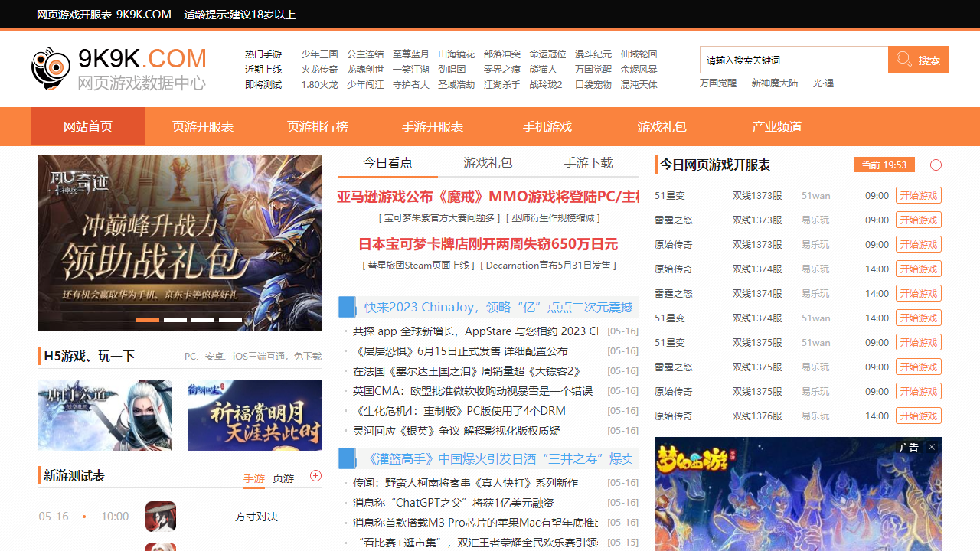The width and height of the screenshot is (980, 551).
Task: Open the 命运冠位 game link
Action: click(548, 54)
